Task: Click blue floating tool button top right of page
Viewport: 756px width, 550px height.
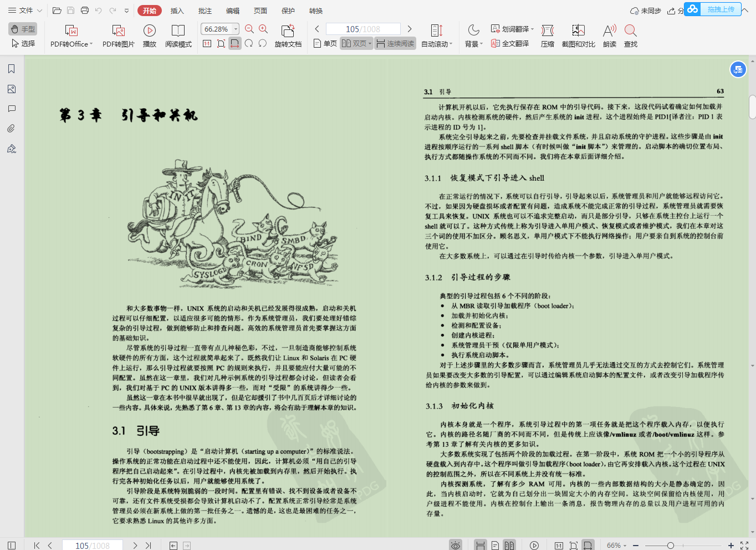Action: (x=738, y=69)
